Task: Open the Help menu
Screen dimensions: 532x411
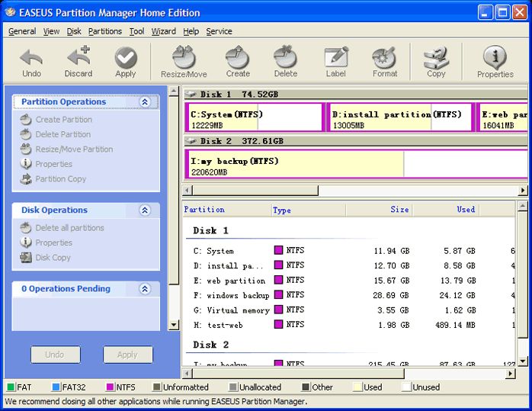Action: pos(191,31)
